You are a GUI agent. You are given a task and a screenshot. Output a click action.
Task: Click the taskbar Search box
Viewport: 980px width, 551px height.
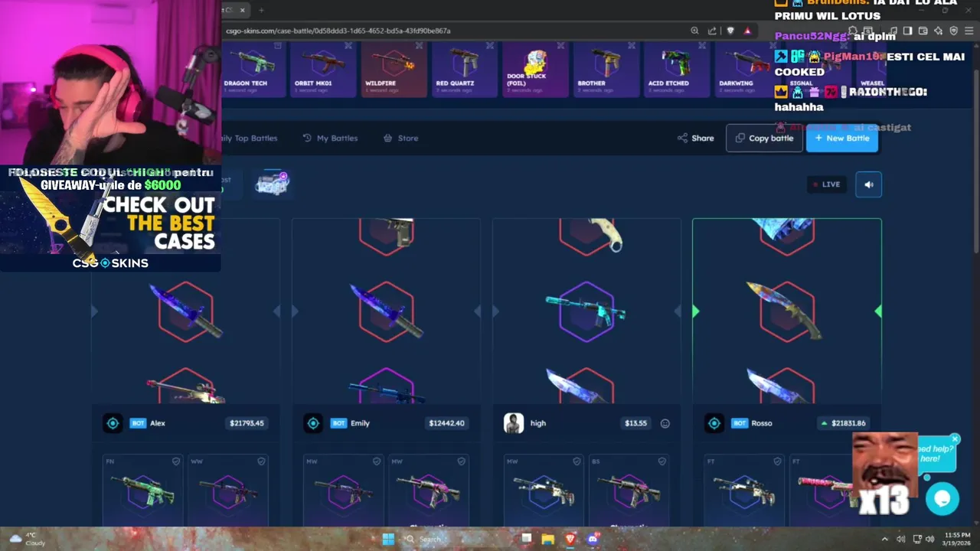click(x=452, y=539)
